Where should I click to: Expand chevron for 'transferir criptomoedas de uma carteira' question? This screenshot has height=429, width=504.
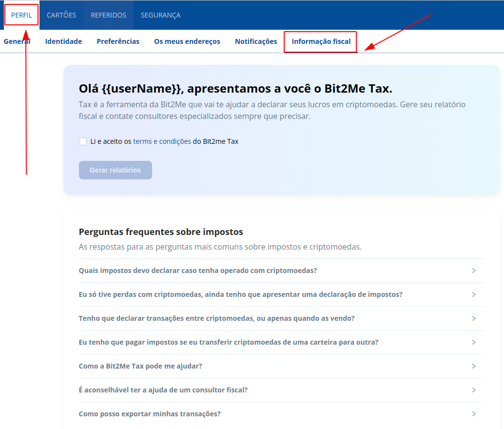473,342
